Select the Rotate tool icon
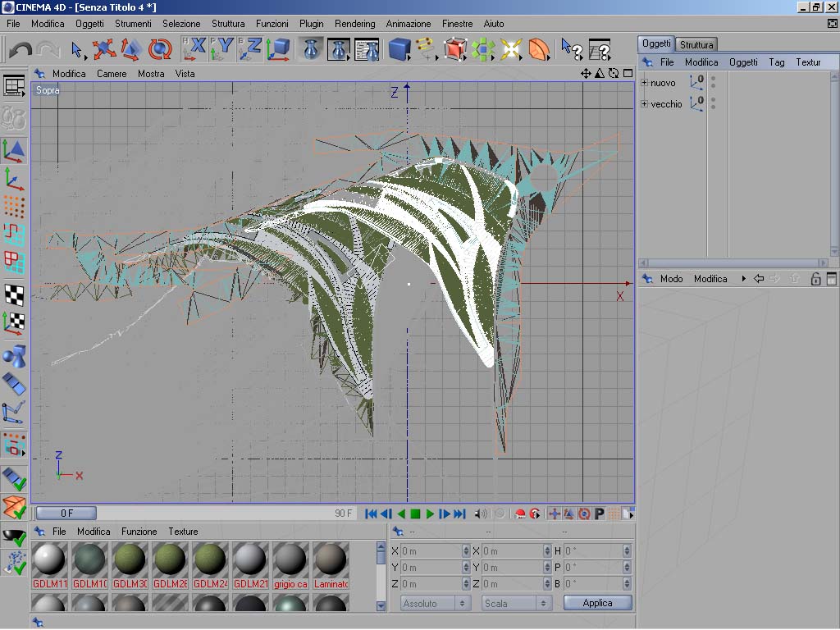Viewport: 840px width, 630px height. pos(159,49)
